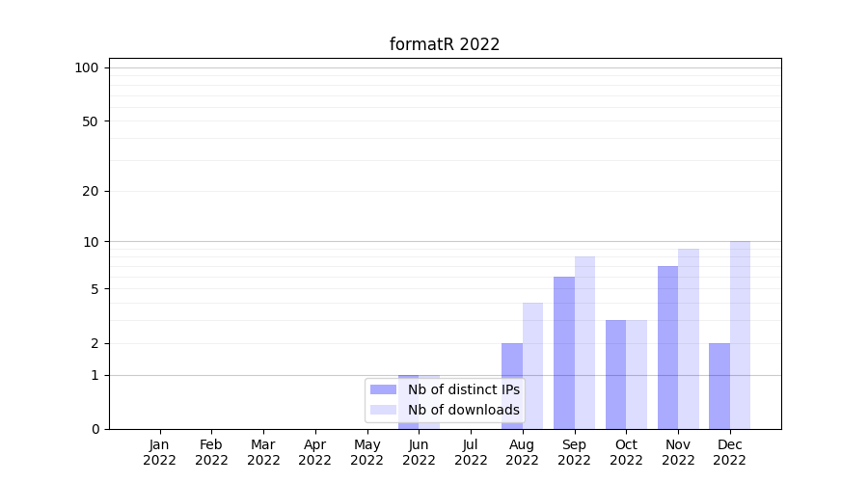The height and width of the screenshot is (482, 868).
Task: Click the '100' y-axis tick label
Action: click(x=87, y=67)
